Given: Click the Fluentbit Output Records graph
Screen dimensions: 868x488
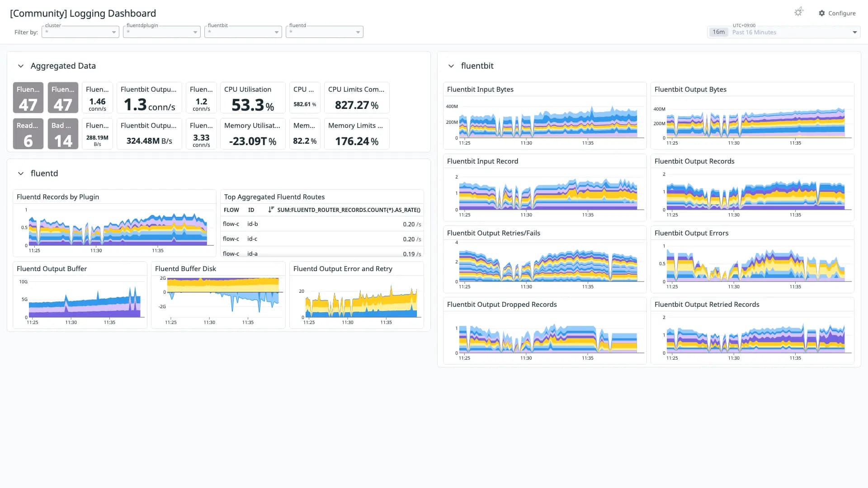Looking at the screenshot, I should (x=752, y=188).
